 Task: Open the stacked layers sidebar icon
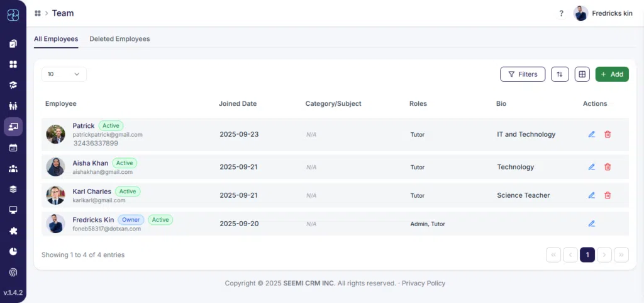[x=13, y=189]
